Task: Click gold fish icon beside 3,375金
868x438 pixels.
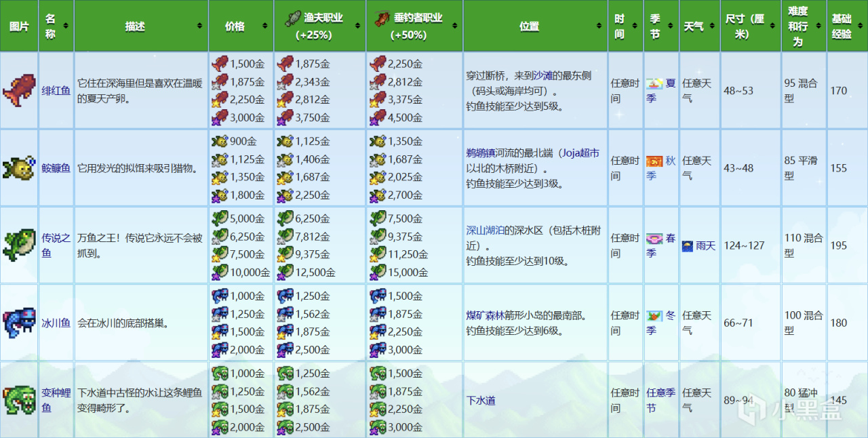Action: coord(378,99)
